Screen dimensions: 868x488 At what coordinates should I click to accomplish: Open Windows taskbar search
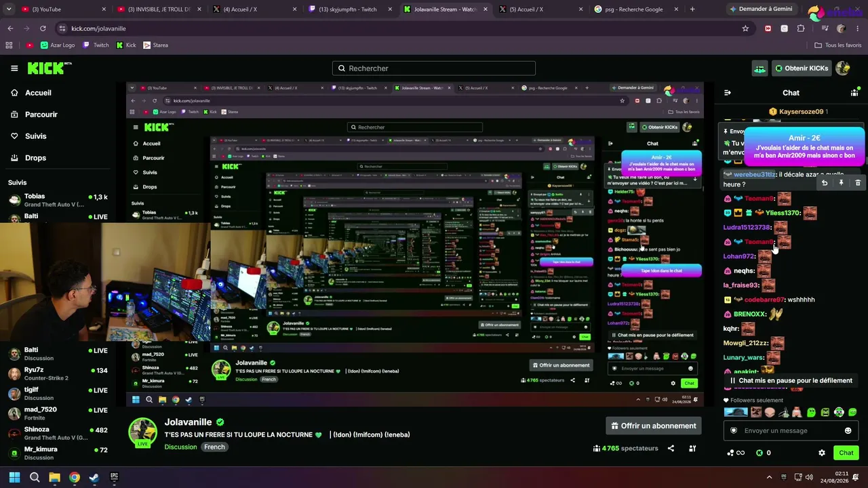[35, 477]
